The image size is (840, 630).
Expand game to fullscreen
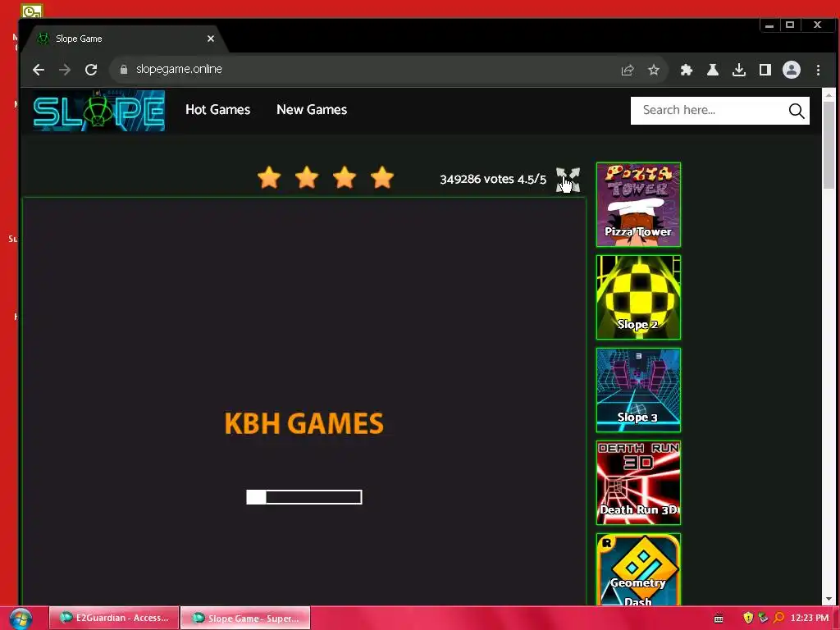568,180
